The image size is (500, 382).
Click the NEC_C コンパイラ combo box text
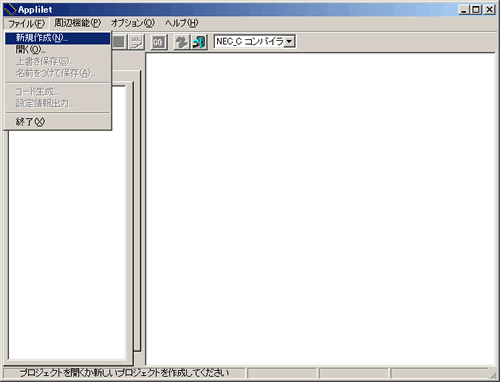pos(250,42)
